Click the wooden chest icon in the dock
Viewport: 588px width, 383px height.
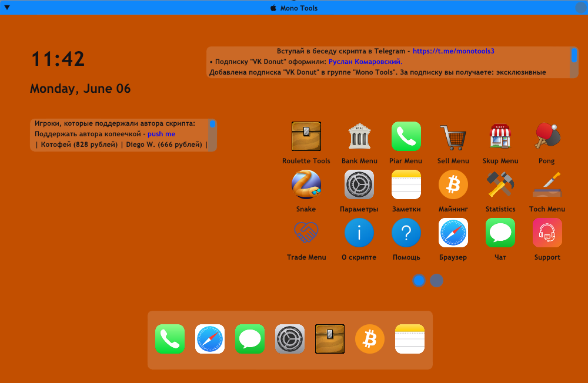[x=330, y=339]
